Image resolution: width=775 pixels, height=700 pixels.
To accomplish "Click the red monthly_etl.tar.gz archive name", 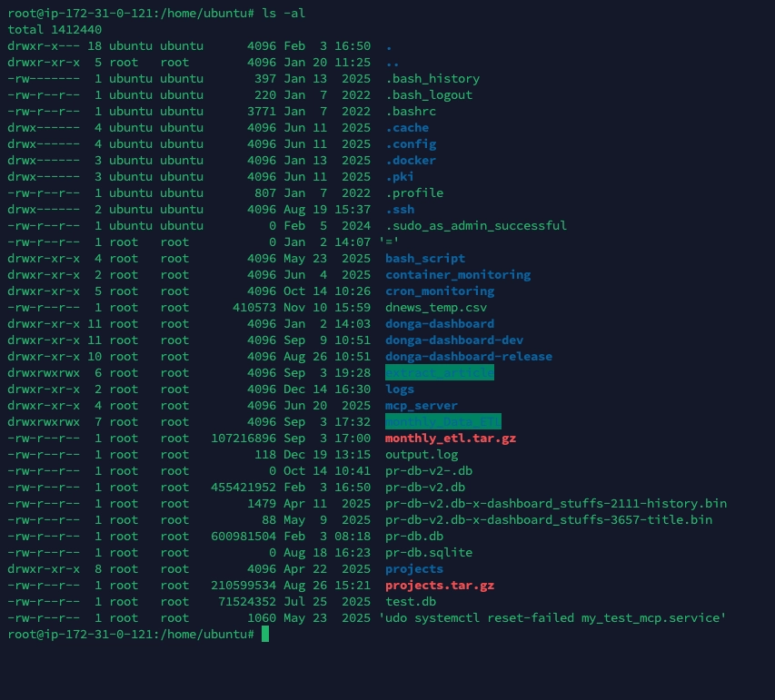I will click(x=451, y=439).
